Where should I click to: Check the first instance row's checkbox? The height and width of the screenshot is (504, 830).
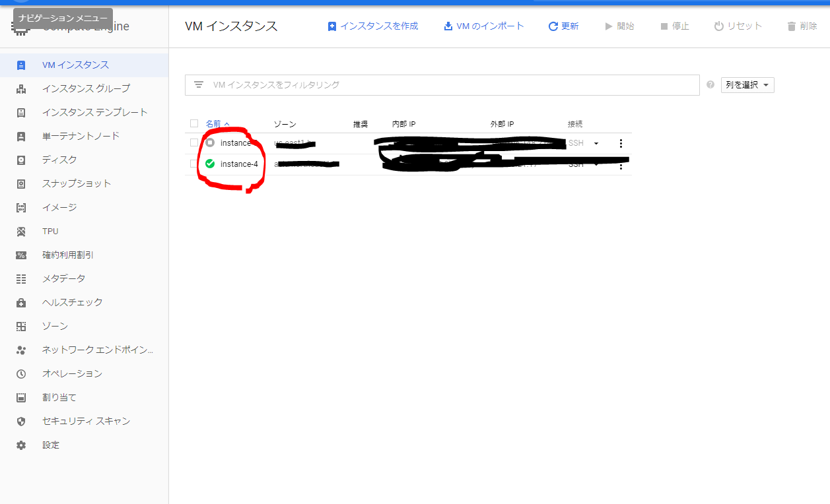[x=194, y=142]
